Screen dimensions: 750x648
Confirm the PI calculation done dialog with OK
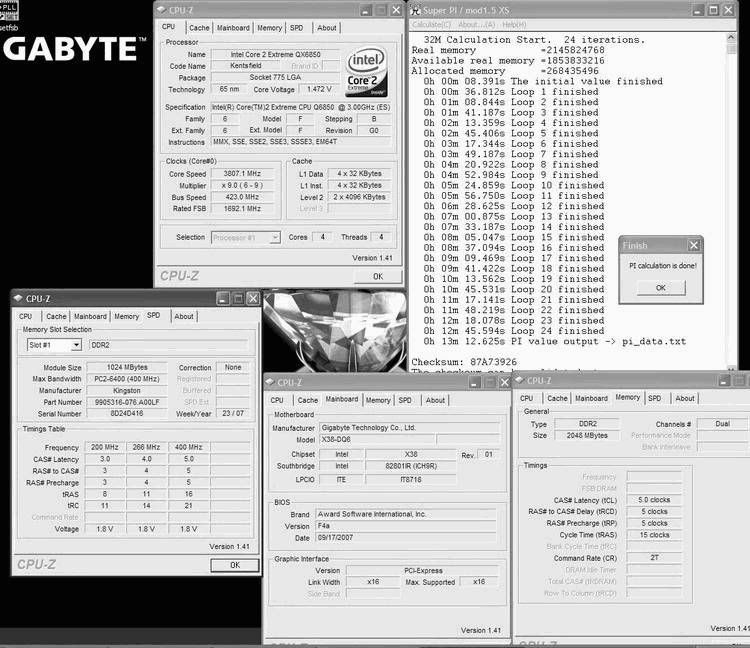[x=661, y=287]
